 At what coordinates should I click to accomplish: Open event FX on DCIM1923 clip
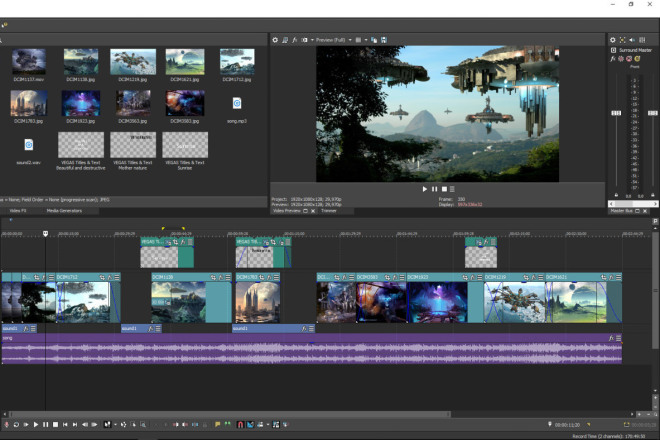[x=472, y=277]
